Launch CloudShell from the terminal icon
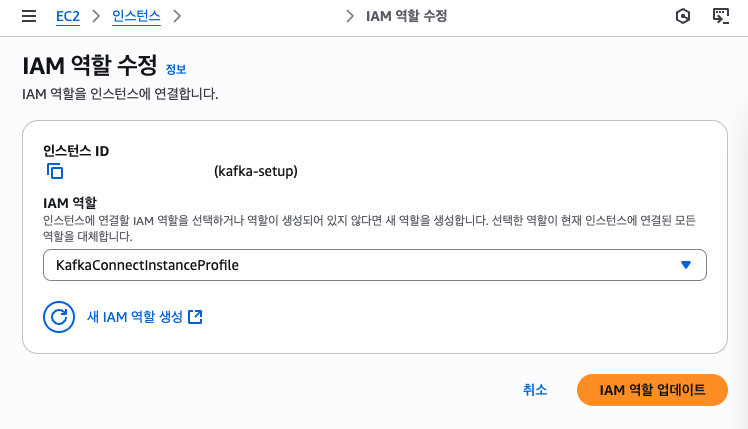 (x=720, y=16)
